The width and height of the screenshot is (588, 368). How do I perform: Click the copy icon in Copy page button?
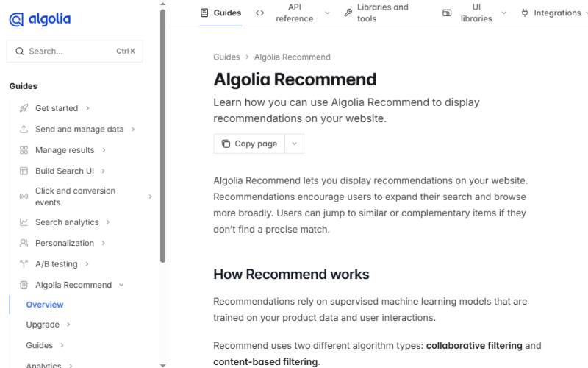(x=226, y=144)
